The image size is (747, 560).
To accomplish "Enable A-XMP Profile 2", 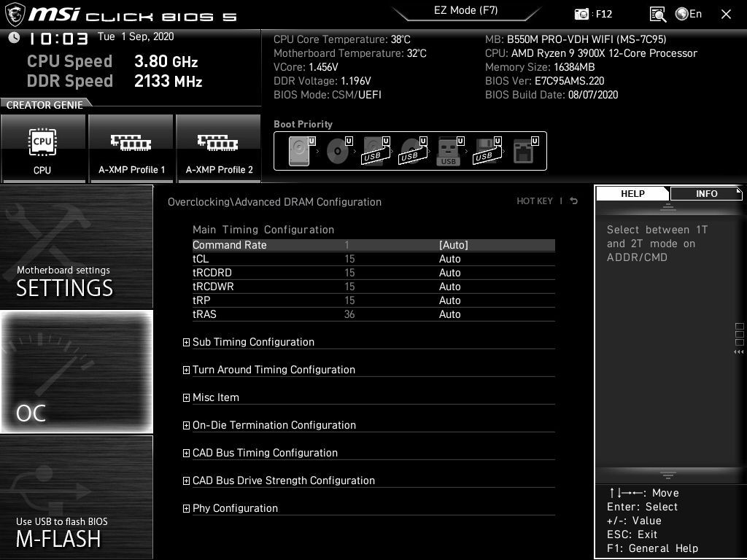I will click(x=219, y=149).
